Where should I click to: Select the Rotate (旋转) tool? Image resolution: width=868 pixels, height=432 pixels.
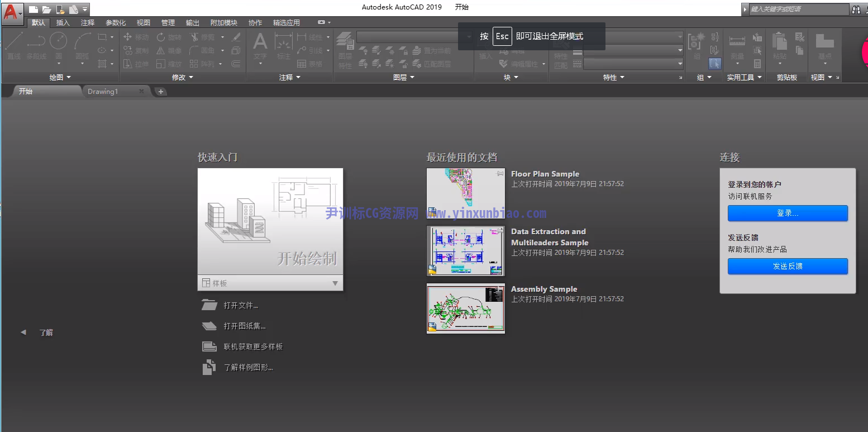click(169, 37)
